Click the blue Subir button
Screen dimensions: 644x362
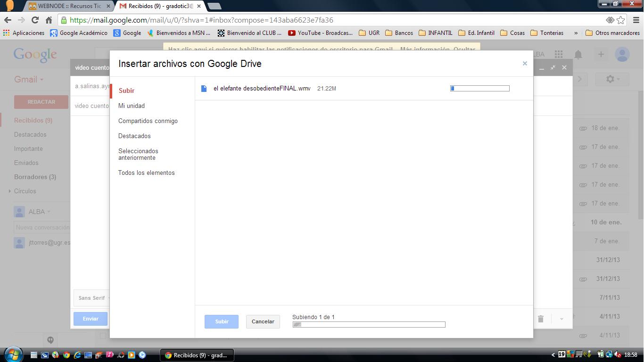(x=222, y=321)
